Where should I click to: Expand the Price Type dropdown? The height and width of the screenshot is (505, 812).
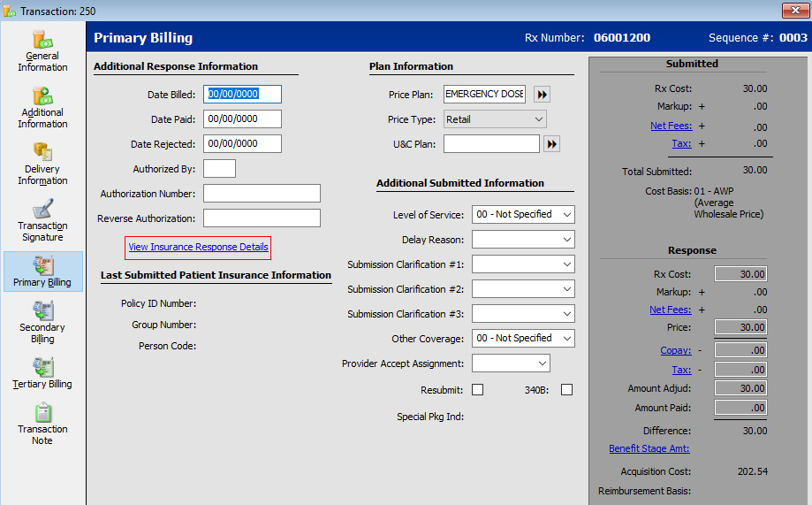pyautogui.click(x=495, y=119)
